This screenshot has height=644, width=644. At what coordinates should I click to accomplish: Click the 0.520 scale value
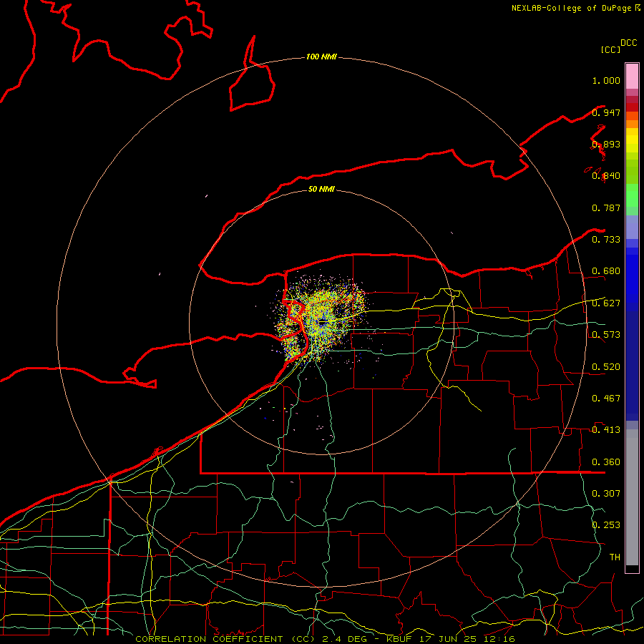click(606, 367)
